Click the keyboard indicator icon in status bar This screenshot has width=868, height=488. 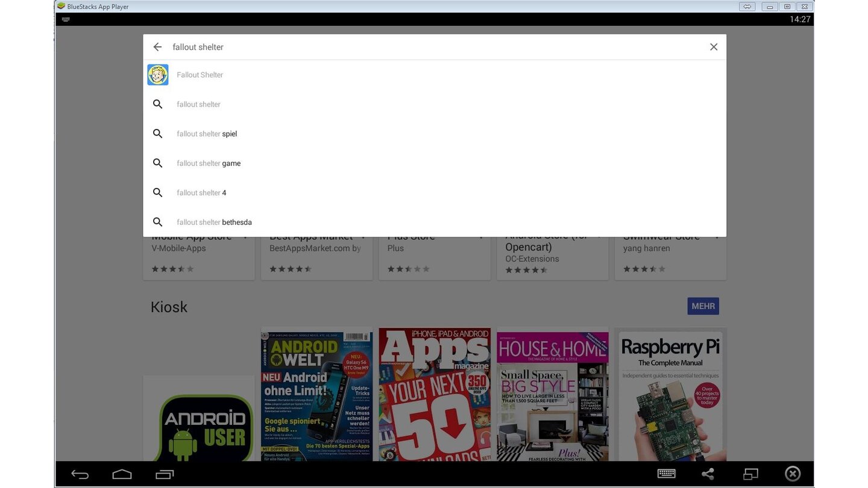click(66, 19)
